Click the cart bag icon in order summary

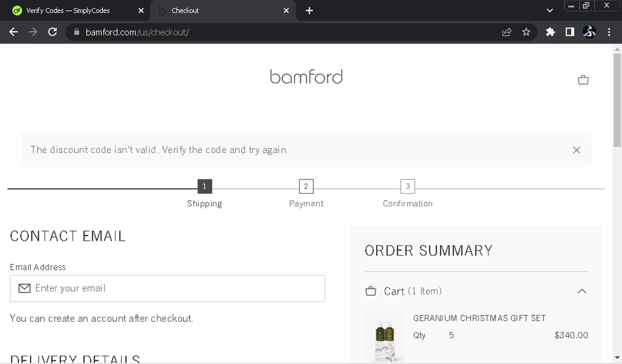tap(371, 291)
